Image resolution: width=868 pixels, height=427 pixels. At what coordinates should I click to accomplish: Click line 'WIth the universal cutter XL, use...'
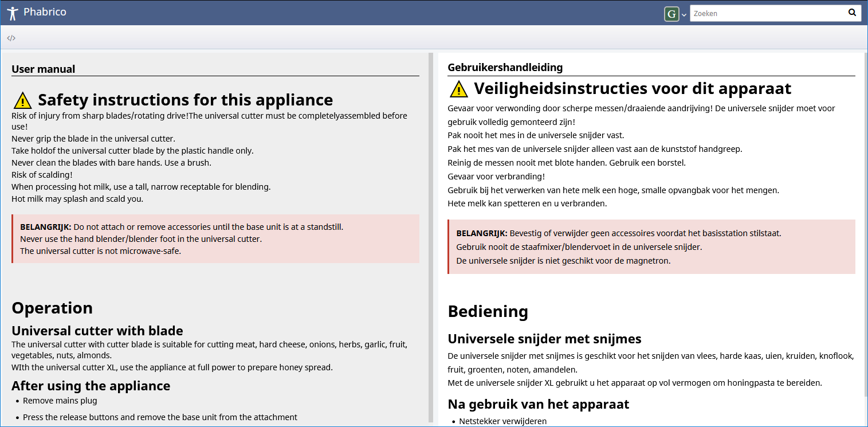[172, 367]
